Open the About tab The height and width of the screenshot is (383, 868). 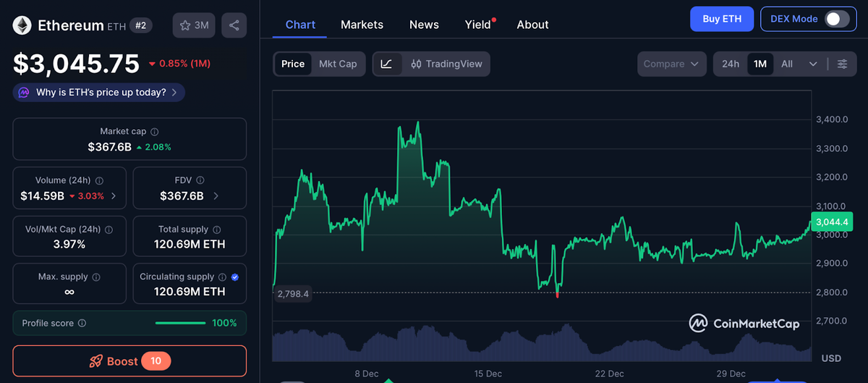532,25
